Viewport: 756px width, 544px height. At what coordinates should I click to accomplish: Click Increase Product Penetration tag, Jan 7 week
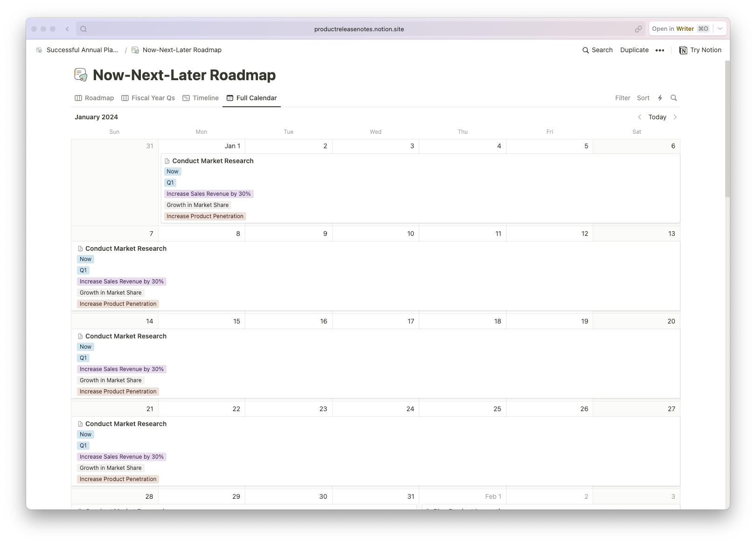(x=118, y=304)
